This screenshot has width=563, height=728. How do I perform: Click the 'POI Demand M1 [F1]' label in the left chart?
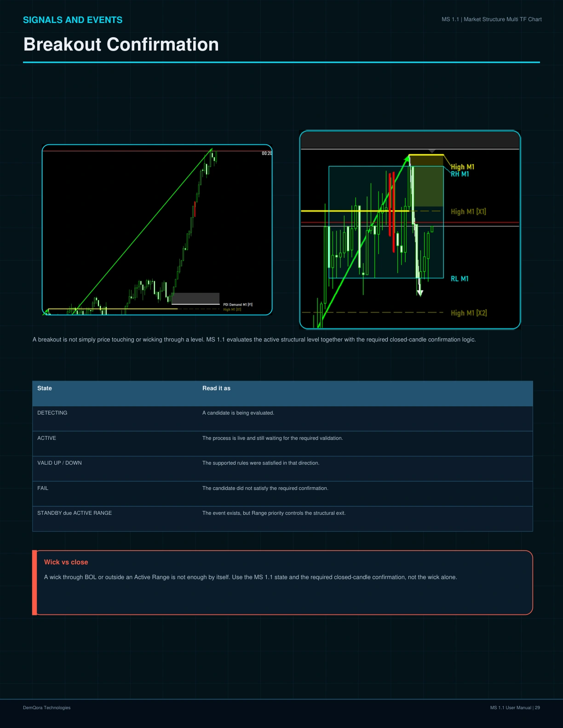[x=238, y=305]
